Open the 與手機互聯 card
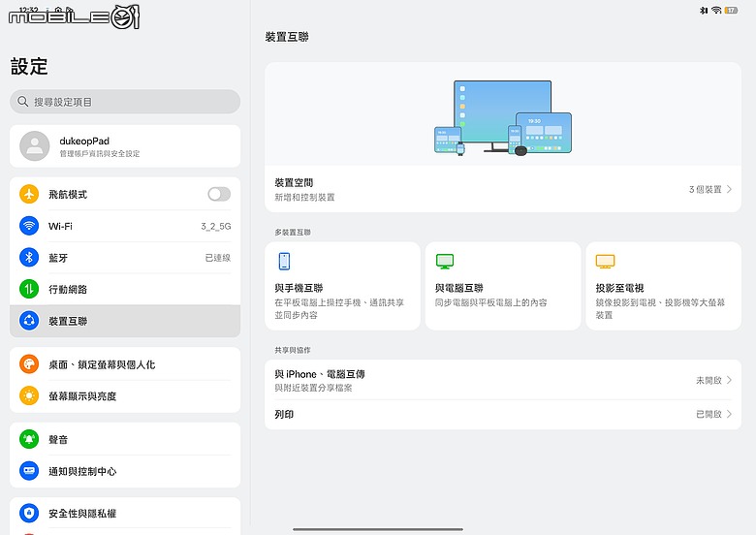This screenshot has height=535, width=756. [342, 286]
